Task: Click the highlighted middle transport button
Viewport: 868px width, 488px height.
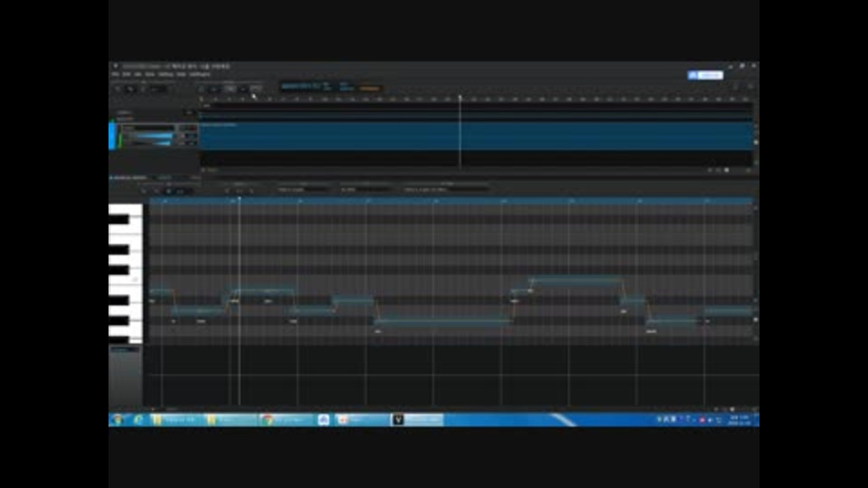Action: pos(230,89)
